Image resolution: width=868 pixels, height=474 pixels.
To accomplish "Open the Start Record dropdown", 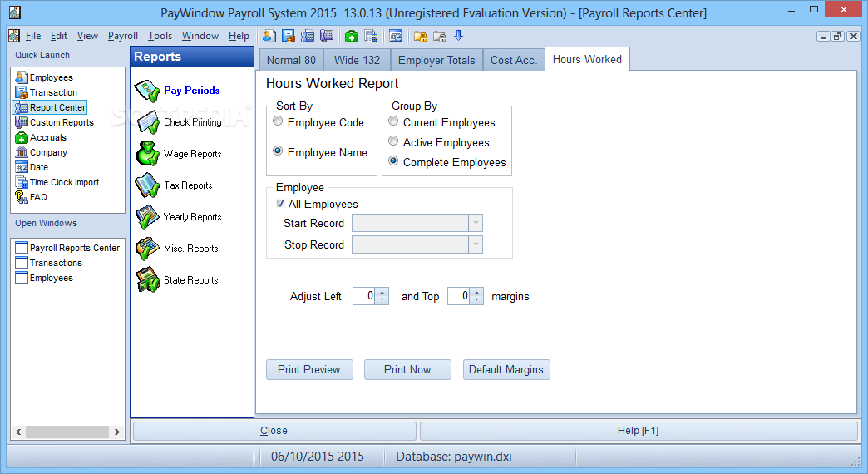I will coord(476,223).
